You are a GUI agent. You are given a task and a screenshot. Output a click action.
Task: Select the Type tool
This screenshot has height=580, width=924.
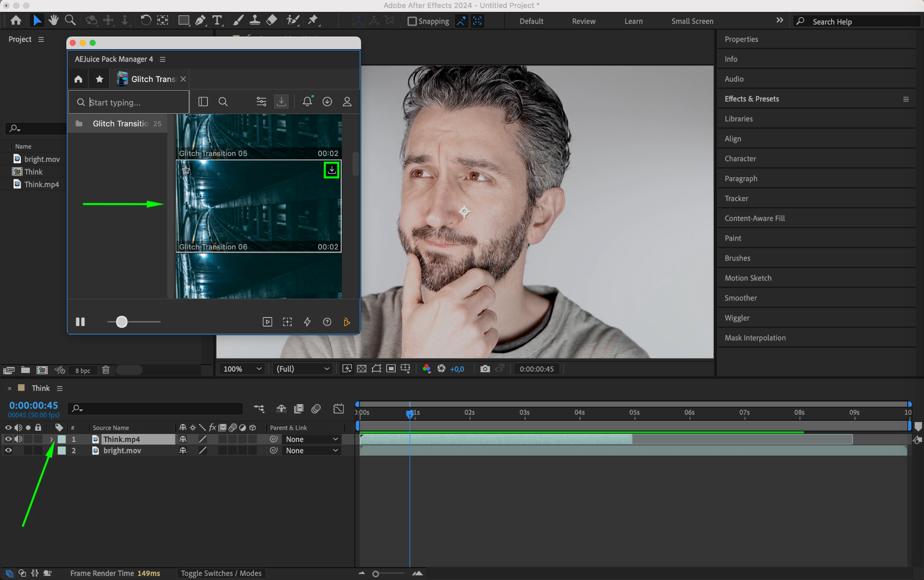[x=217, y=20]
